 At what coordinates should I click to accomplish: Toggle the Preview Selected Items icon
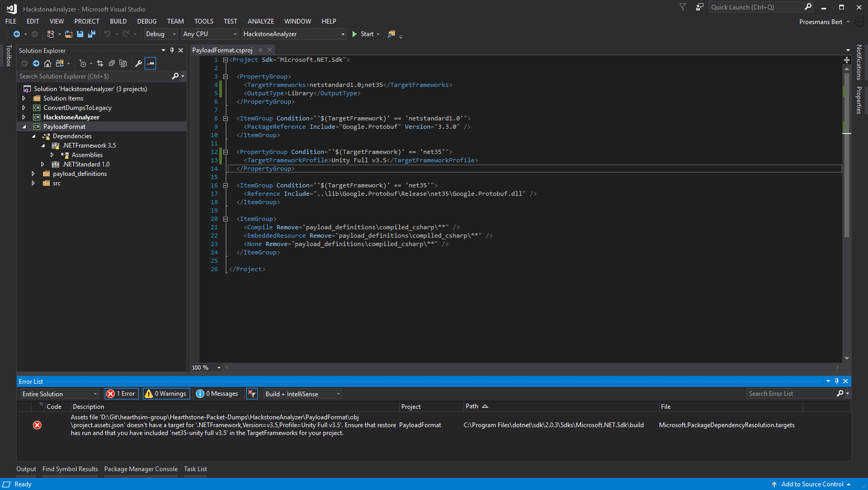(150, 63)
